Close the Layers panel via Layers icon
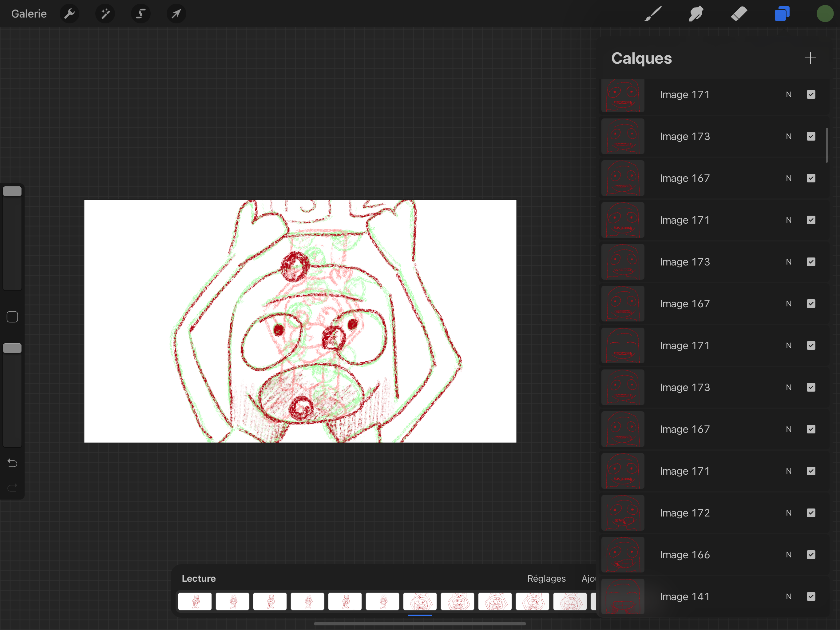Screen dimensions: 840x630 coord(782,14)
